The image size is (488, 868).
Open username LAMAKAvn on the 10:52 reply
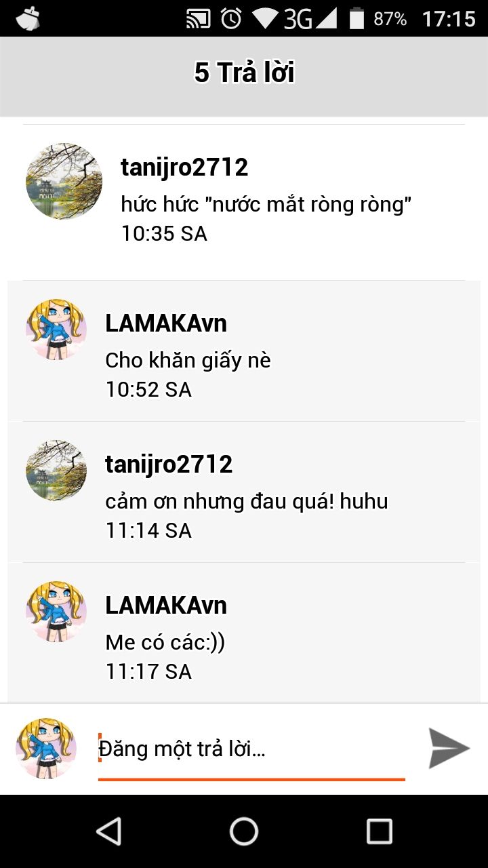tap(166, 323)
